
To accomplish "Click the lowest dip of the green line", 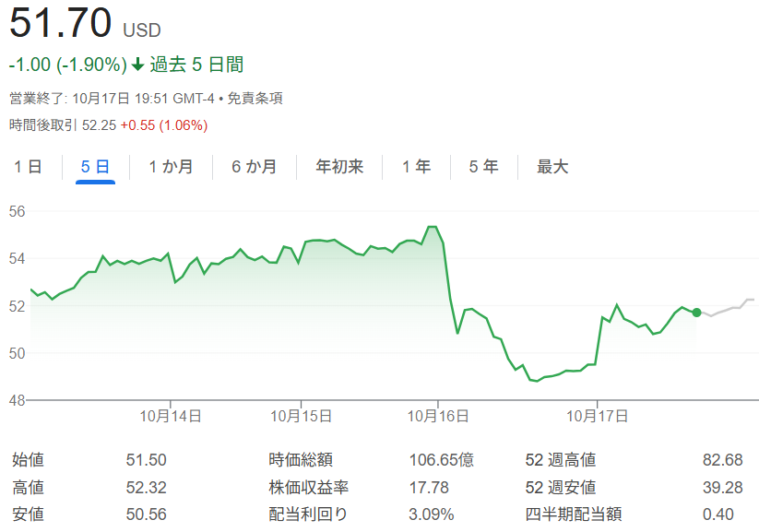I will 535,380.
